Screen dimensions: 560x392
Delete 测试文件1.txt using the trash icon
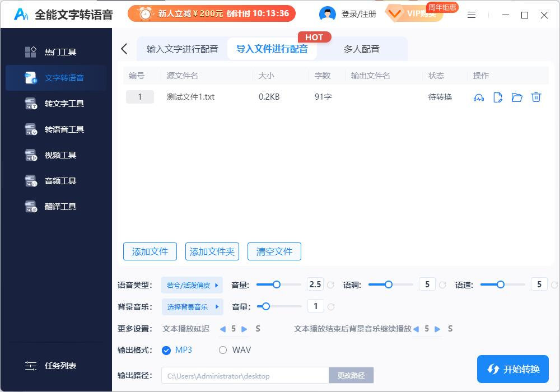point(536,97)
